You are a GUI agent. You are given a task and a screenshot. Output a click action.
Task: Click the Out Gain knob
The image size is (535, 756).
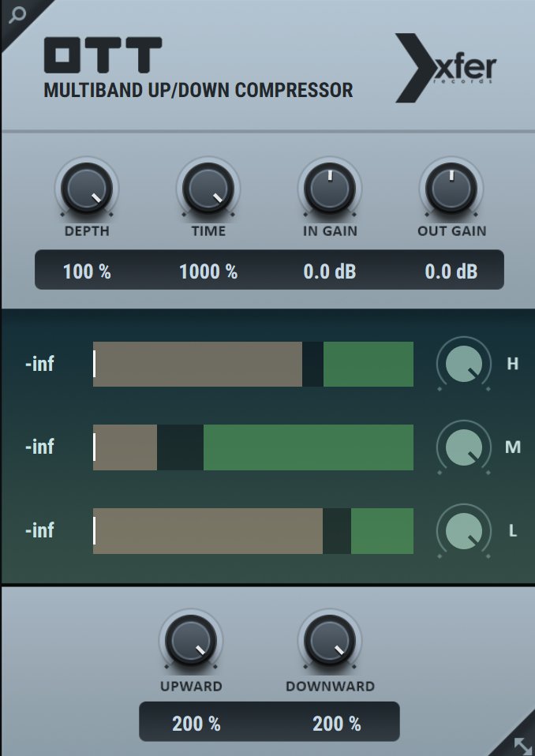pyautogui.click(x=451, y=188)
